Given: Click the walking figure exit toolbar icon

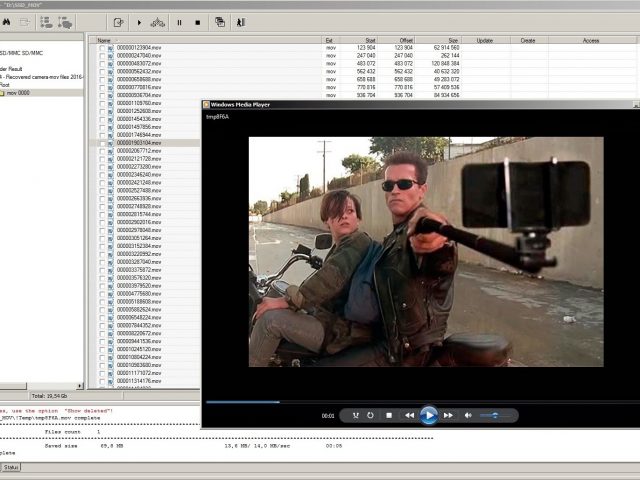Looking at the screenshot, I should pos(240,22).
